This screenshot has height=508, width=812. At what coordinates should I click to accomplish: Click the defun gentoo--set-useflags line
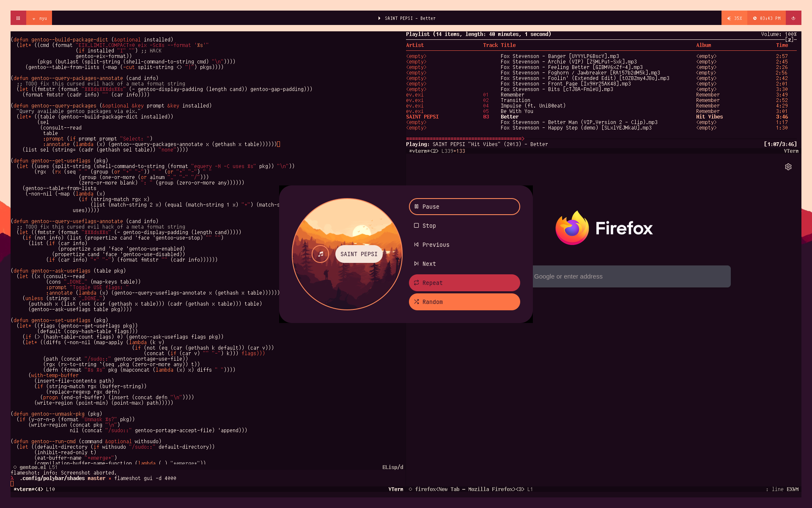(59, 320)
